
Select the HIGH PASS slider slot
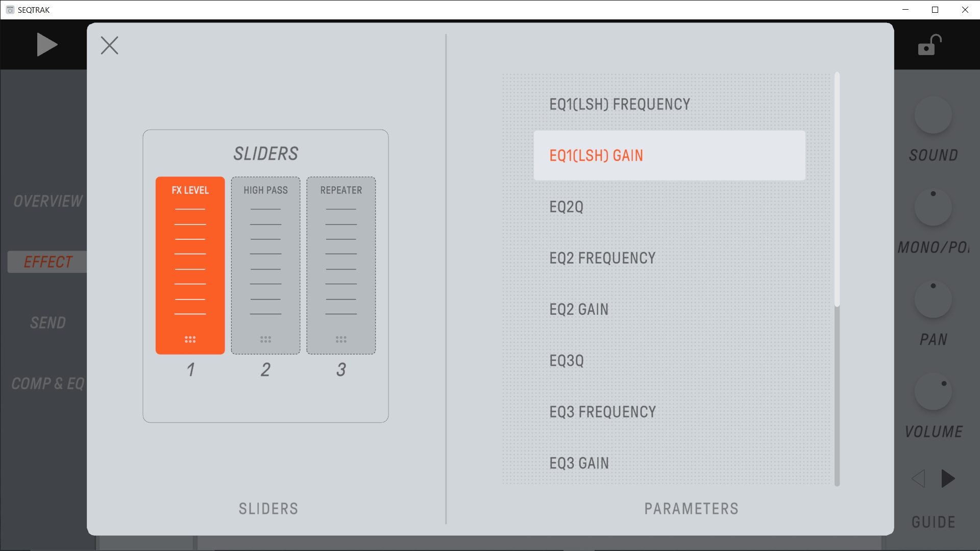point(265,265)
